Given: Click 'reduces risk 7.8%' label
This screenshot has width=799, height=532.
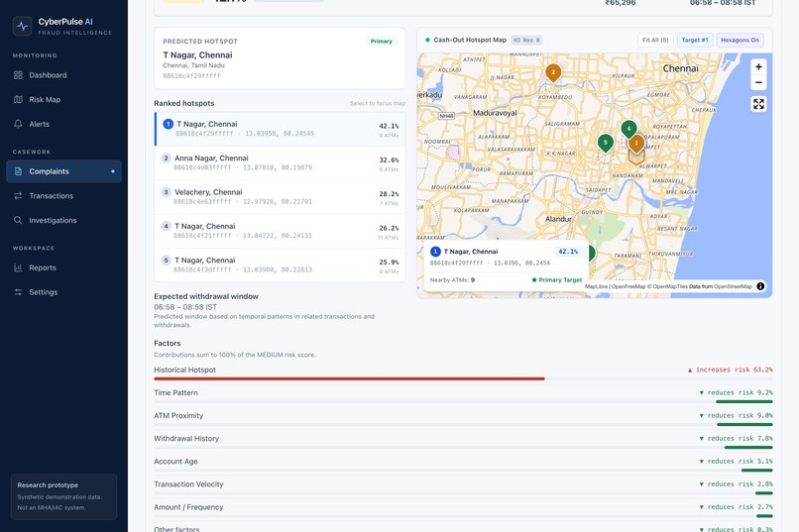Looking at the screenshot, I should pyautogui.click(x=736, y=438).
